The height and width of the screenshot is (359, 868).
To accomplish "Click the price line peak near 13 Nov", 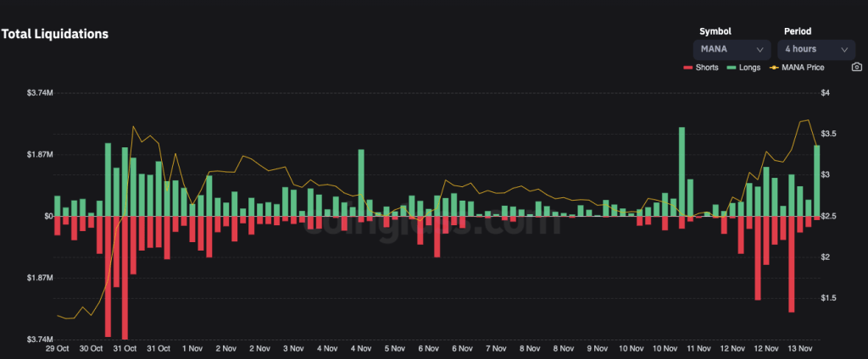I will (808, 120).
